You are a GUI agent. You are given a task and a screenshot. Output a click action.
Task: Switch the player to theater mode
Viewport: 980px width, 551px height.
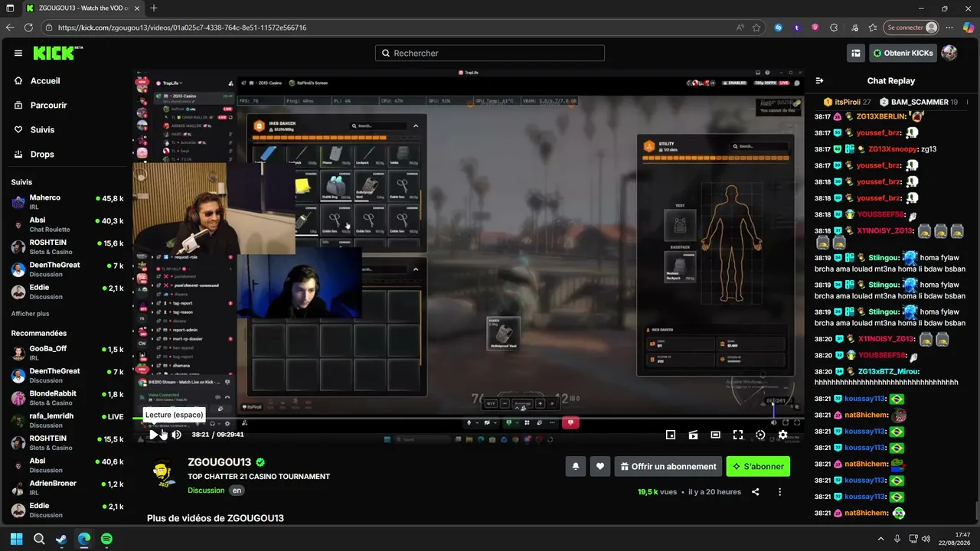pyautogui.click(x=715, y=435)
